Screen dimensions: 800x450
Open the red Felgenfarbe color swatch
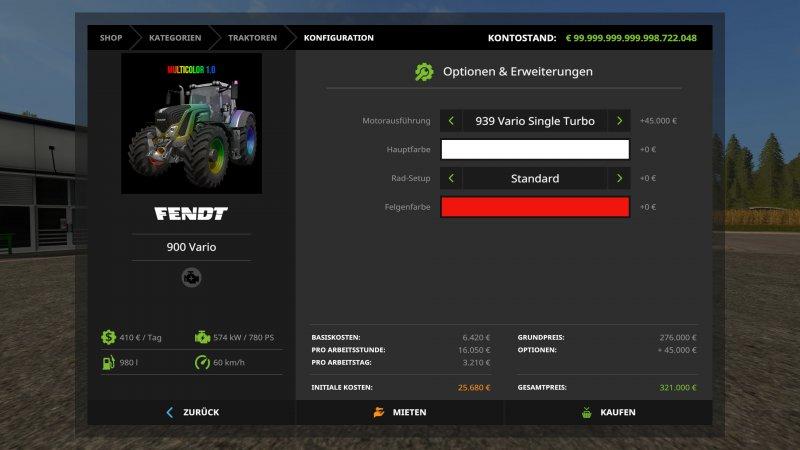tap(535, 207)
